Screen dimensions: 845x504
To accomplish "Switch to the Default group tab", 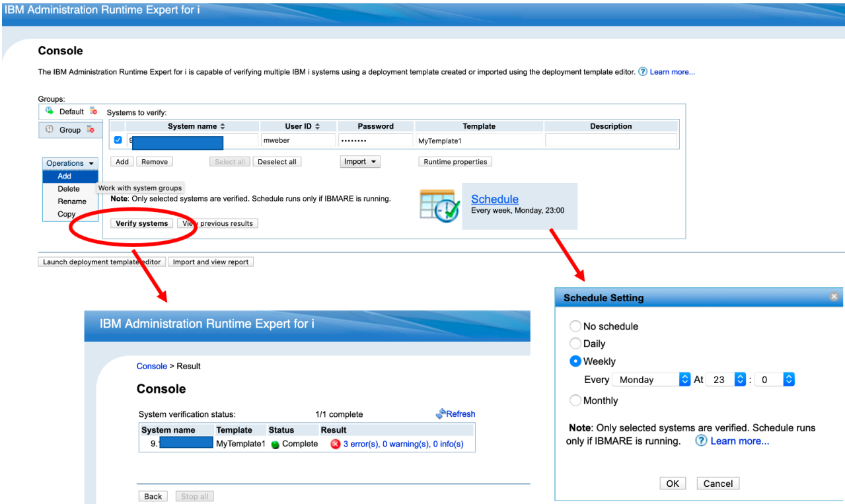I will tap(70, 112).
